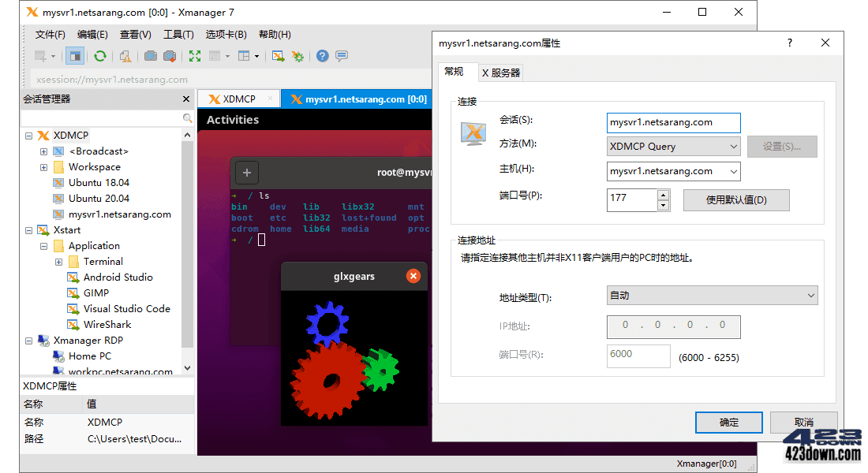Select the GIMP session entry
The image size is (868, 473).
(99, 292)
